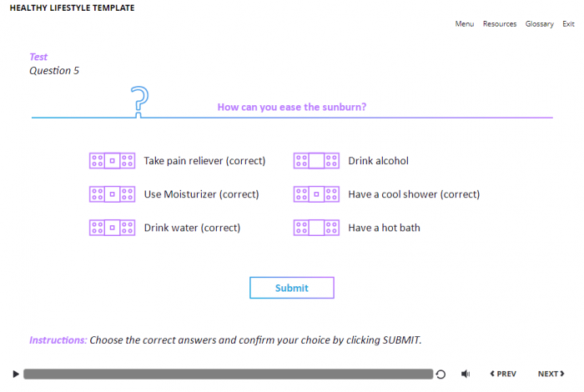Screen dimensions: 584x392
Task: Toggle the Have a cool shower checkbox
Action: coord(316,194)
